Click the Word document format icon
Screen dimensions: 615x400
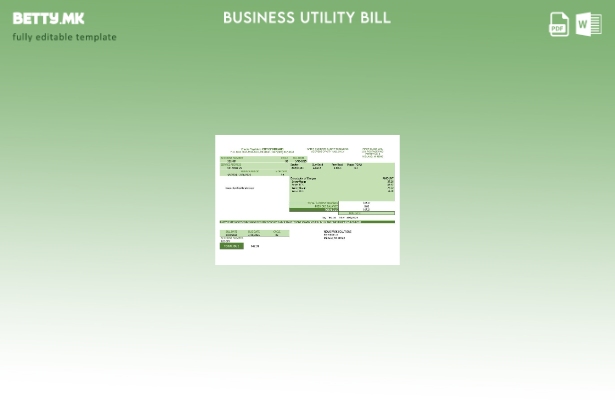[x=589, y=24]
